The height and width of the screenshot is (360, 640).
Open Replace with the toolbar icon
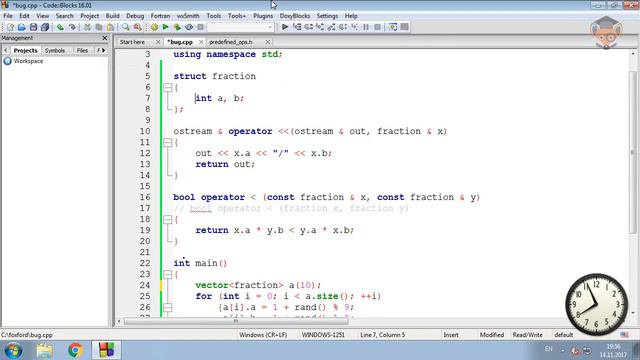(138, 27)
